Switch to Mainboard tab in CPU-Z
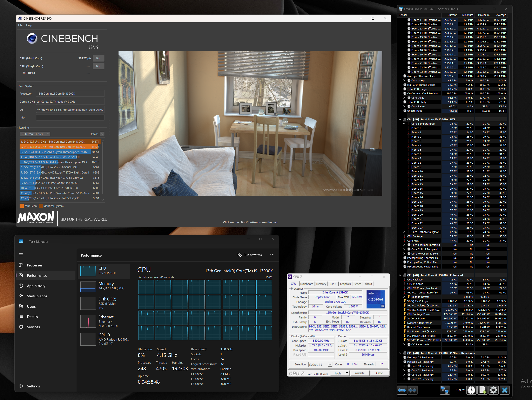The image size is (532, 400). 307,284
